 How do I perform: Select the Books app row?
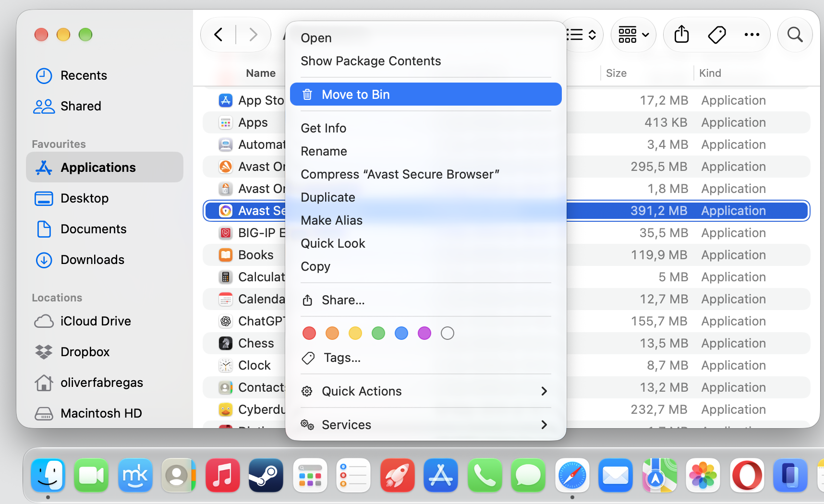point(506,255)
